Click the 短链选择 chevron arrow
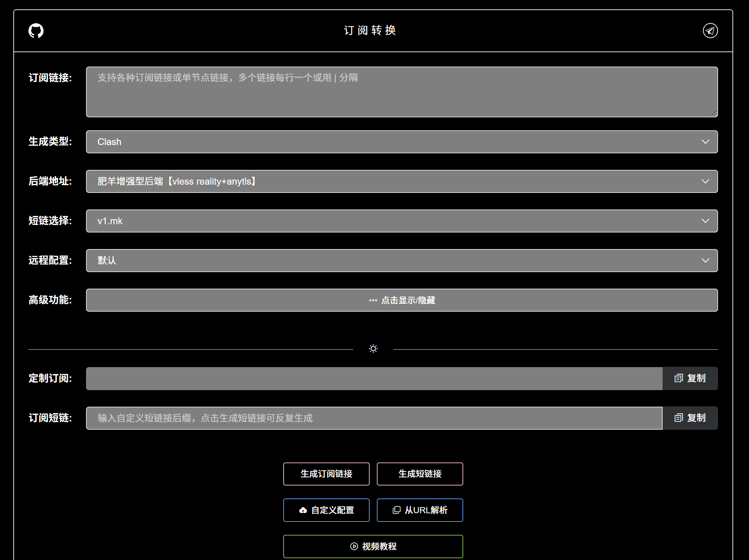 (x=705, y=221)
